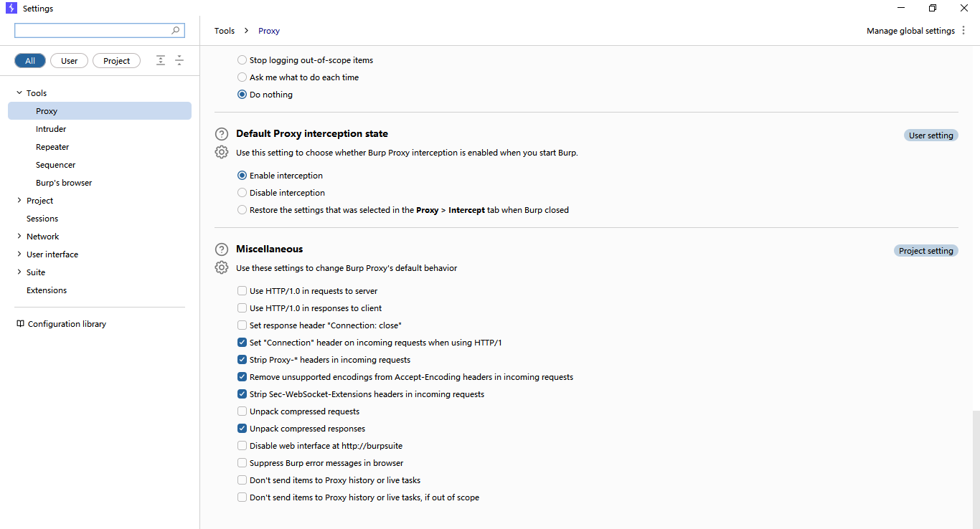This screenshot has height=529, width=980.
Task: Open the Manage global settings kebab menu
Action: tap(963, 31)
